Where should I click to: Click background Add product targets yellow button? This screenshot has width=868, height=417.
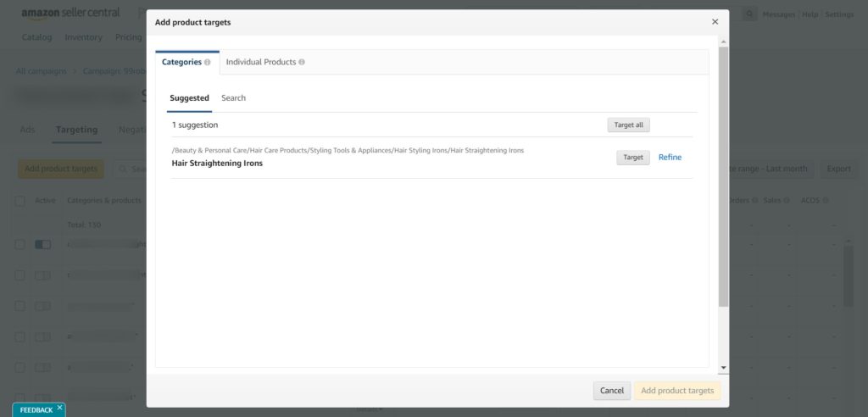(61, 169)
